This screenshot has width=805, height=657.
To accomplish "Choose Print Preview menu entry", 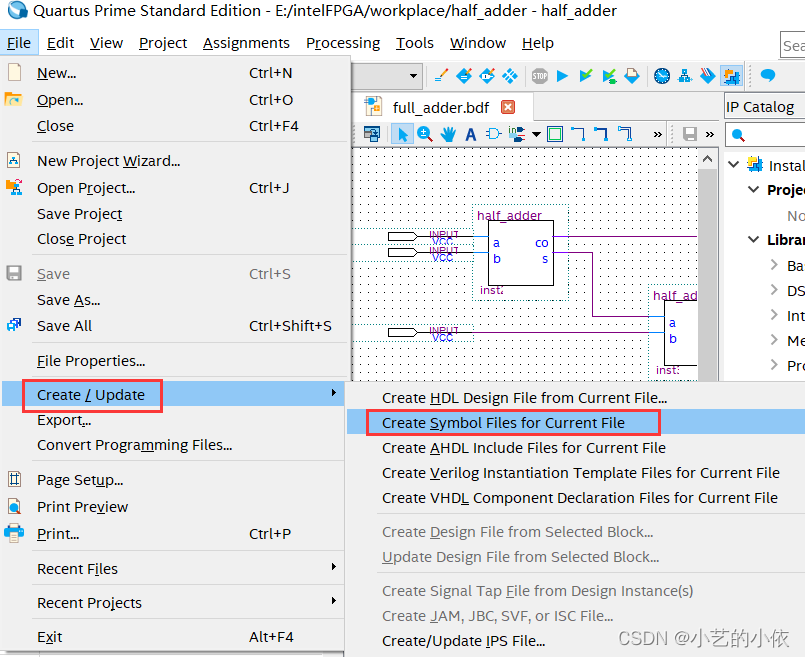I will [172, 507].
